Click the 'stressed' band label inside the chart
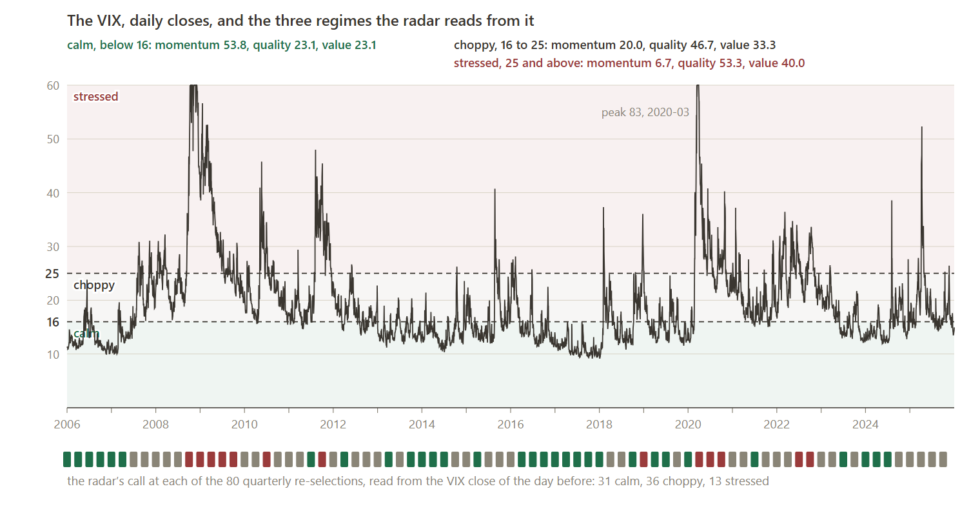Screen dimensions: 980x511 tap(95, 97)
